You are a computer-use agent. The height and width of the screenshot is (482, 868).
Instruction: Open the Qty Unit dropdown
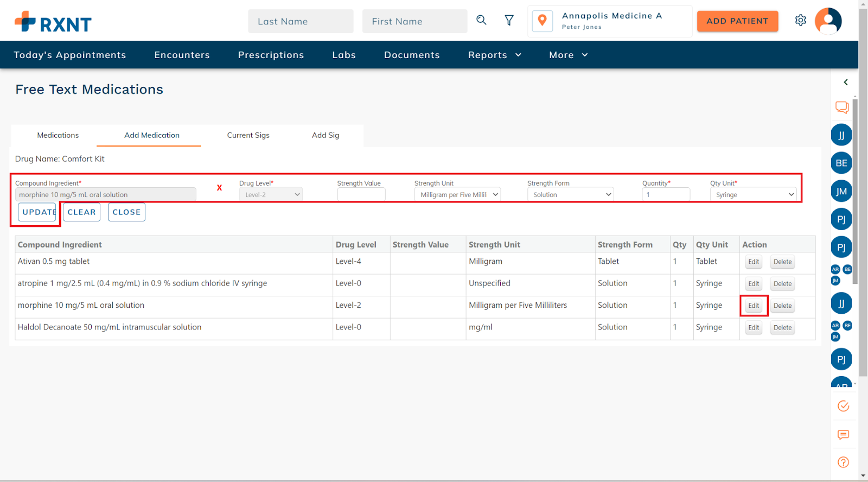[x=753, y=195]
